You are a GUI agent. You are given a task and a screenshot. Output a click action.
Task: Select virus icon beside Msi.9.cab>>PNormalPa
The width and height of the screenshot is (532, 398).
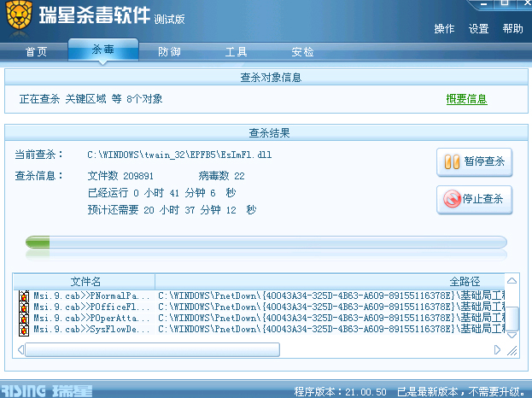tap(24, 296)
